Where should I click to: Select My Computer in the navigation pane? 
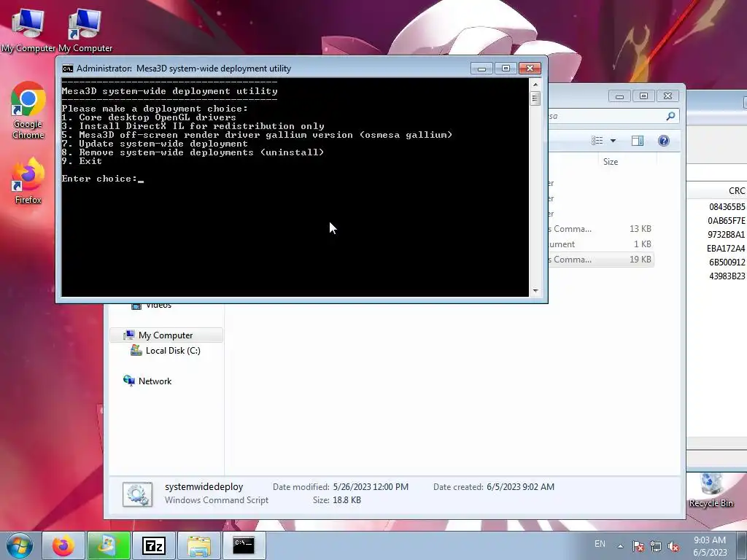pyautogui.click(x=166, y=335)
